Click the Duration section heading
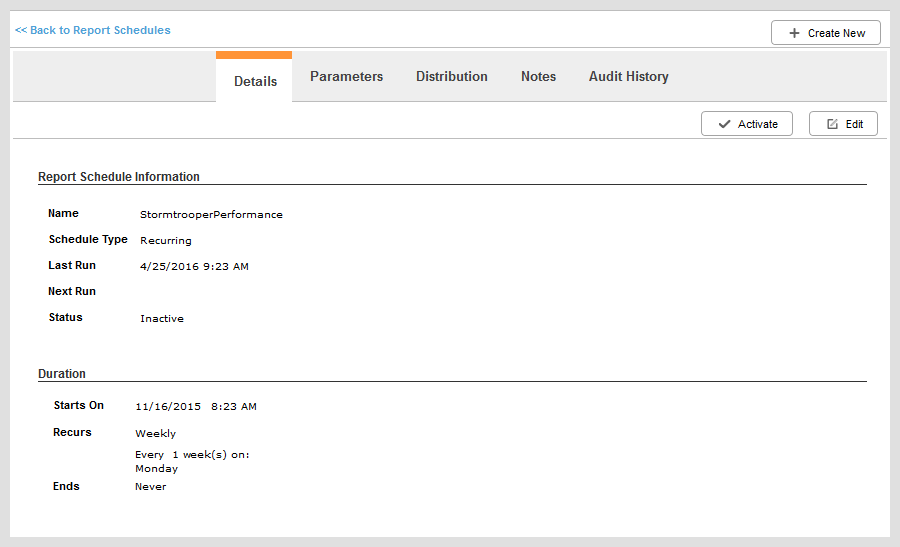 point(62,374)
